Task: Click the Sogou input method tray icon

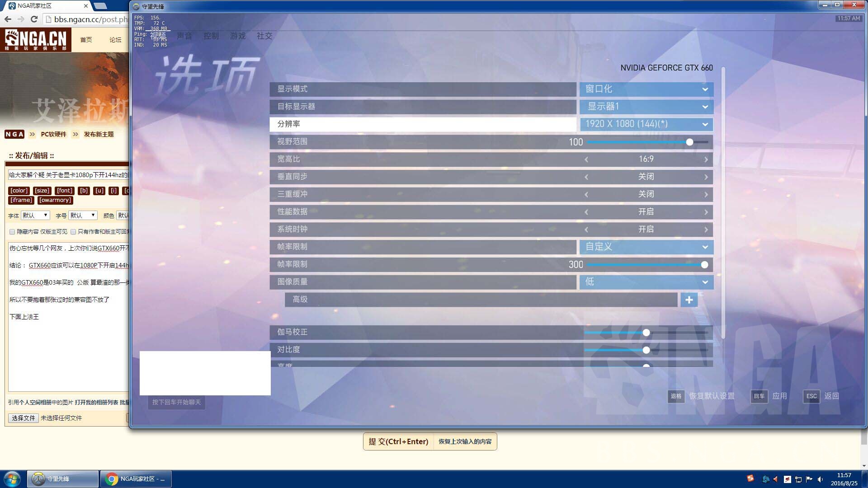Action: 750,478
